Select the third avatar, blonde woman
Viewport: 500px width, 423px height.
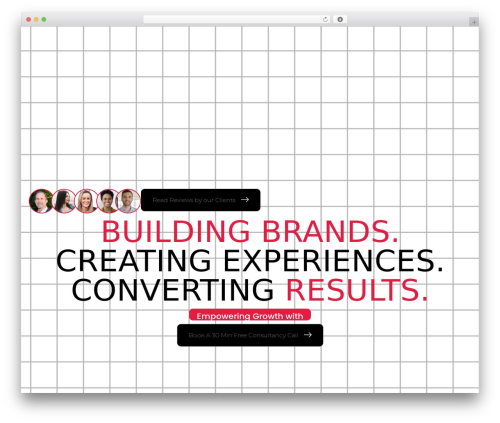coord(86,201)
